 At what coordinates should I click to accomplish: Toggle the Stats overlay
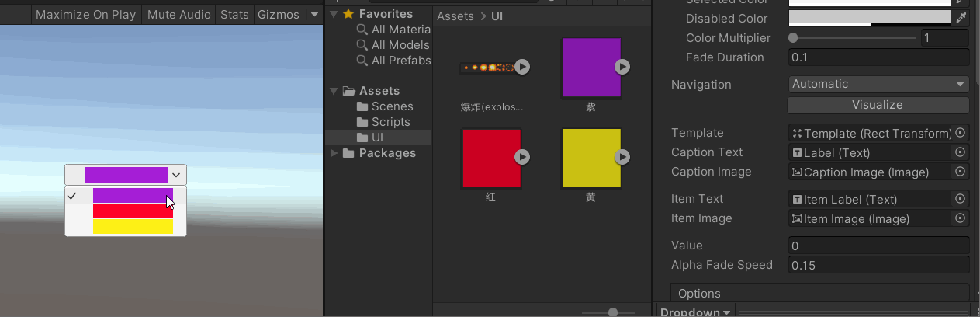pos(234,14)
